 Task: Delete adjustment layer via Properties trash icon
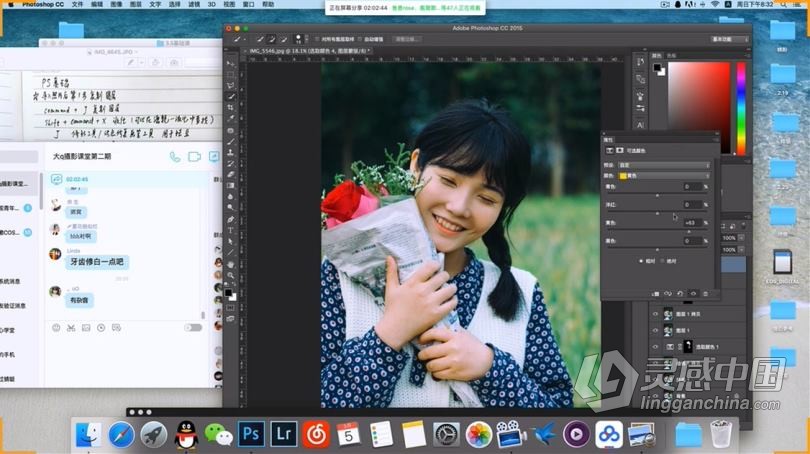pyautogui.click(x=706, y=294)
